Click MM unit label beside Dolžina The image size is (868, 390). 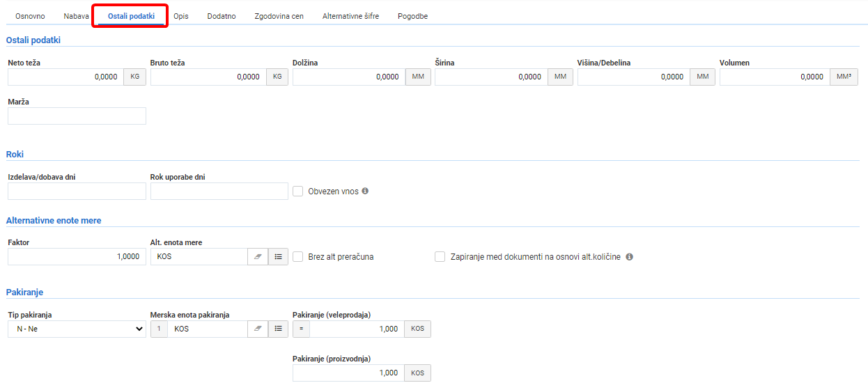pyautogui.click(x=418, y=77)
